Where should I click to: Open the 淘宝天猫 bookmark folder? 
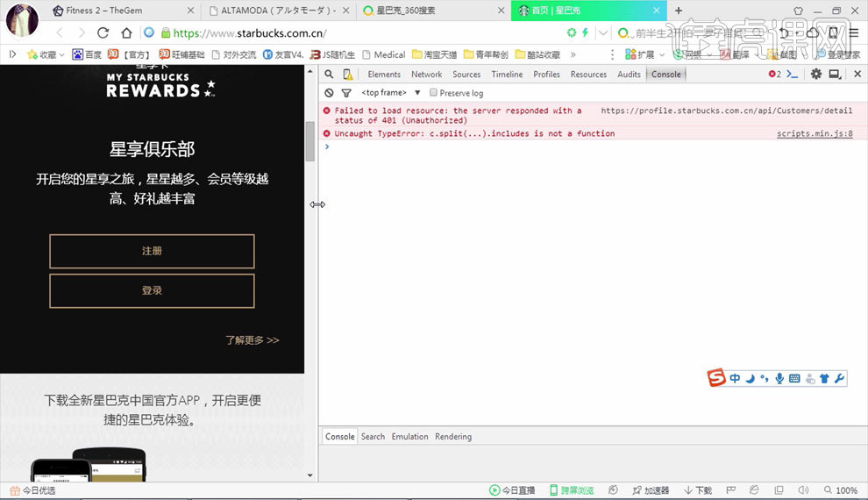[434, 54]
